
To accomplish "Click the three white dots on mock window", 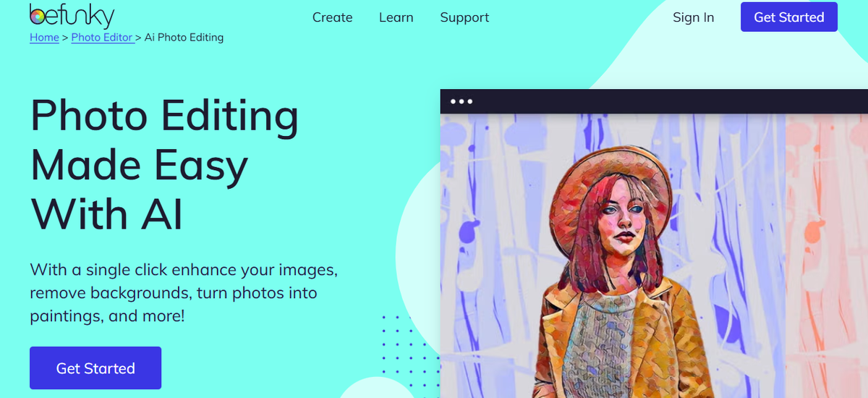I will (x=461, y=101).
